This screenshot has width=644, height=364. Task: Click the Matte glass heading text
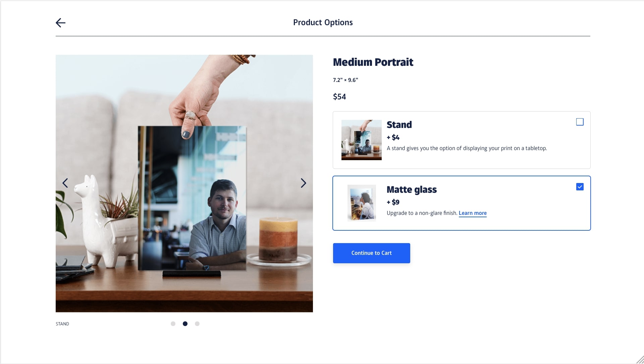[x=412, y=189]
